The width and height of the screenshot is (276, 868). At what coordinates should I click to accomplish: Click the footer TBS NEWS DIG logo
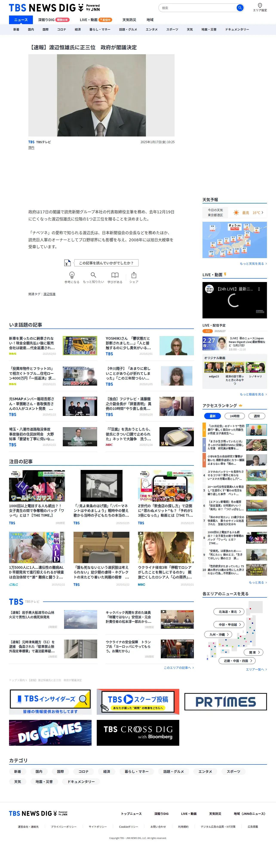pos(38,813)
